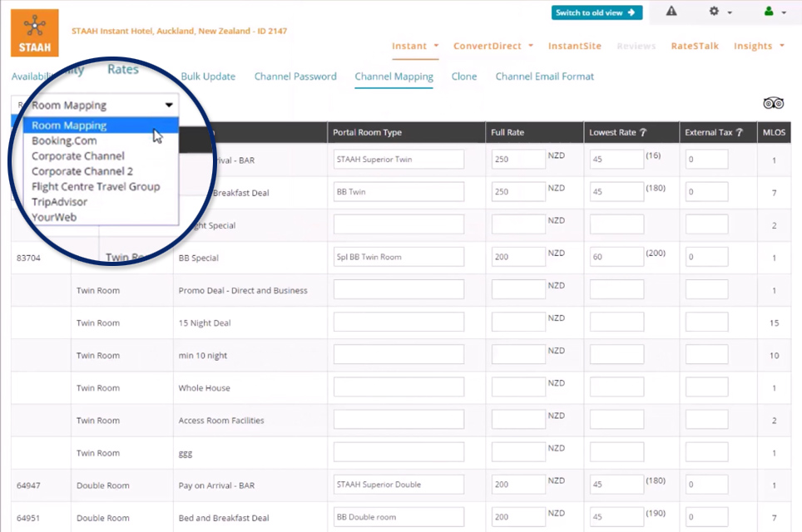Click the Lowest Rate help question mark
The image size is (802, 532).
tap(643, 132)
